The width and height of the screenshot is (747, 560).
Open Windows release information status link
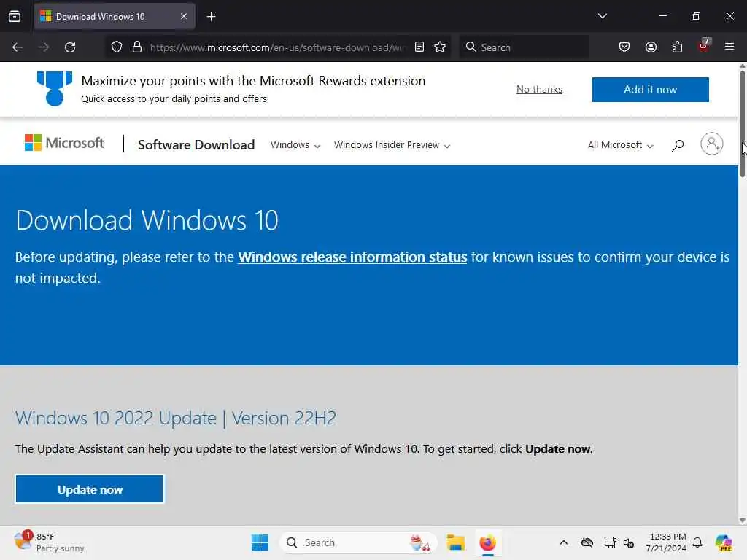pos(352,257)
